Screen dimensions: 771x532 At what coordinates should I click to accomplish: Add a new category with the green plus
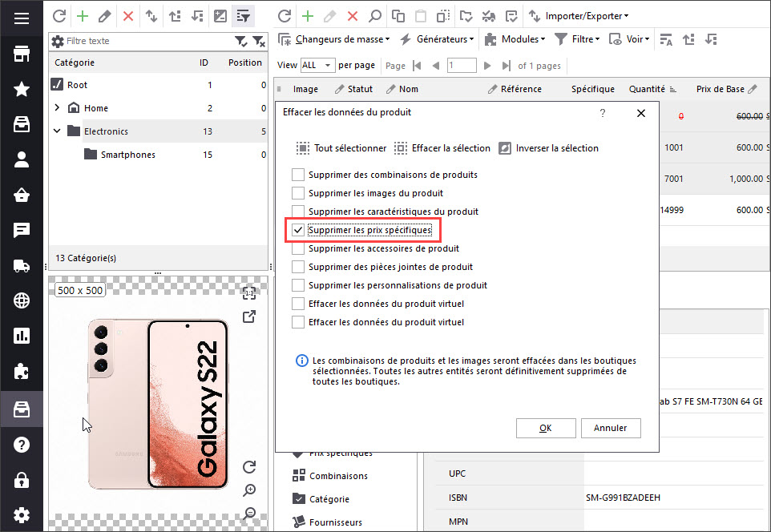coord(82,16)
